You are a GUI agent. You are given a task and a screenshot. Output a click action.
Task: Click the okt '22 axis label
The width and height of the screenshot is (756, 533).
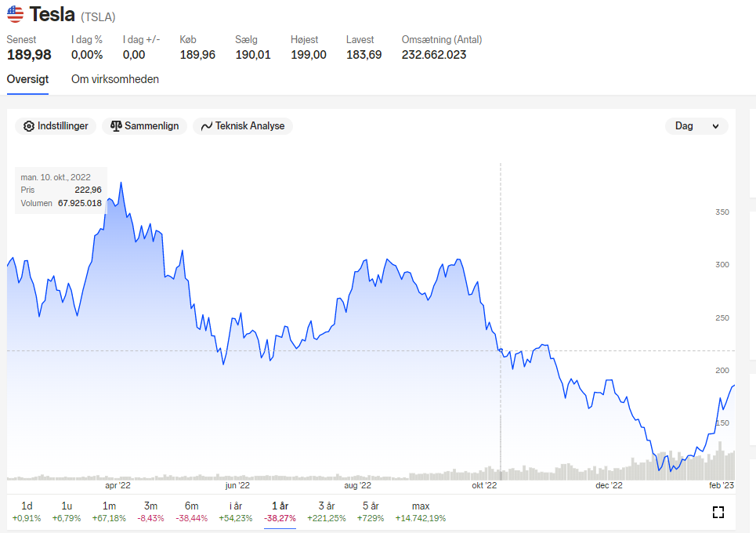pos(484,485)
